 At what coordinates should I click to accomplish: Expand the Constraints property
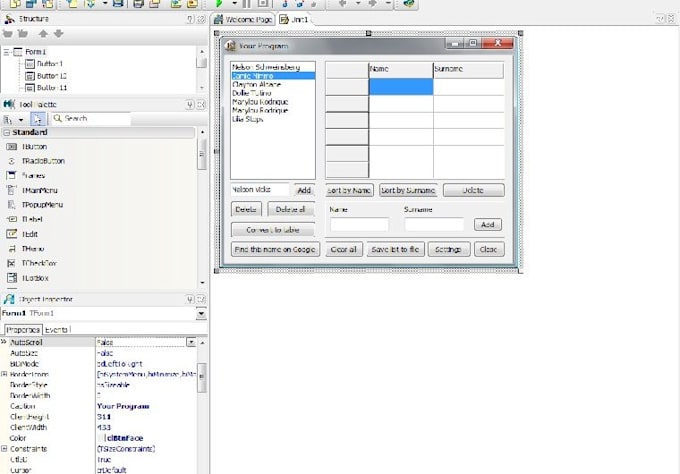4,448
